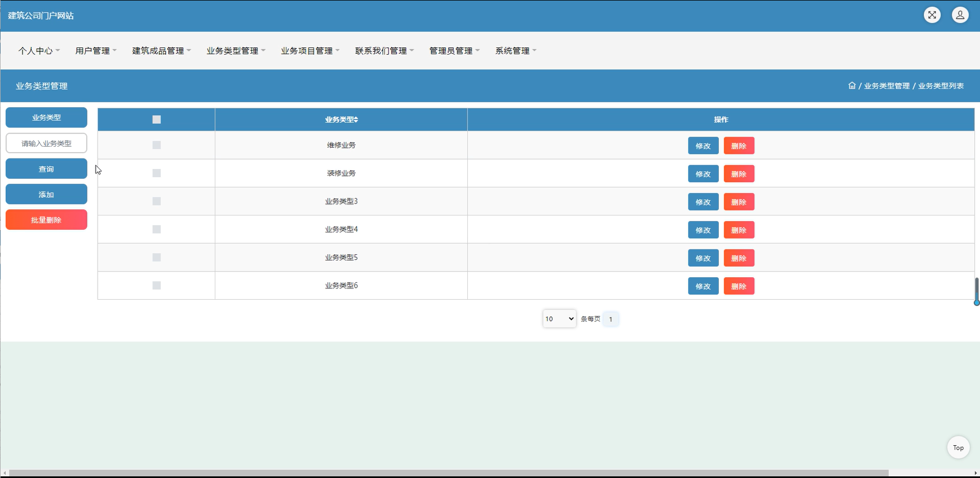
Task: Click the 操作 column header
Action: (721, 119)
